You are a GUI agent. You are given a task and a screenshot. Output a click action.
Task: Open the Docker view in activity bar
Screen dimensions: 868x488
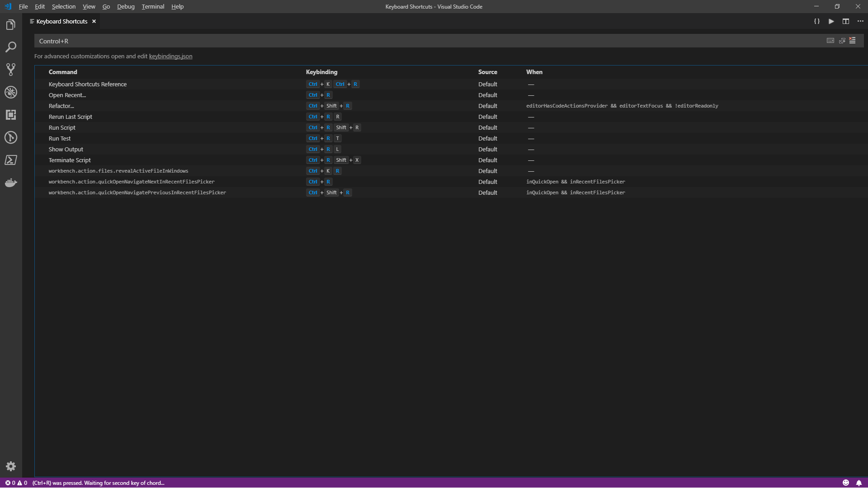[x=11, y=183]
